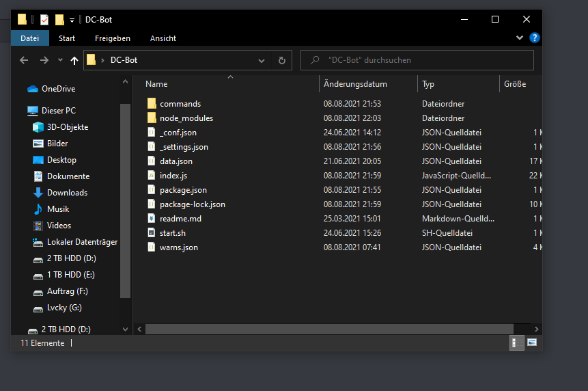Viewport: 588px width, 391px height.
Task: Click the Up directory arrow icon
Action: click(74, 60)
